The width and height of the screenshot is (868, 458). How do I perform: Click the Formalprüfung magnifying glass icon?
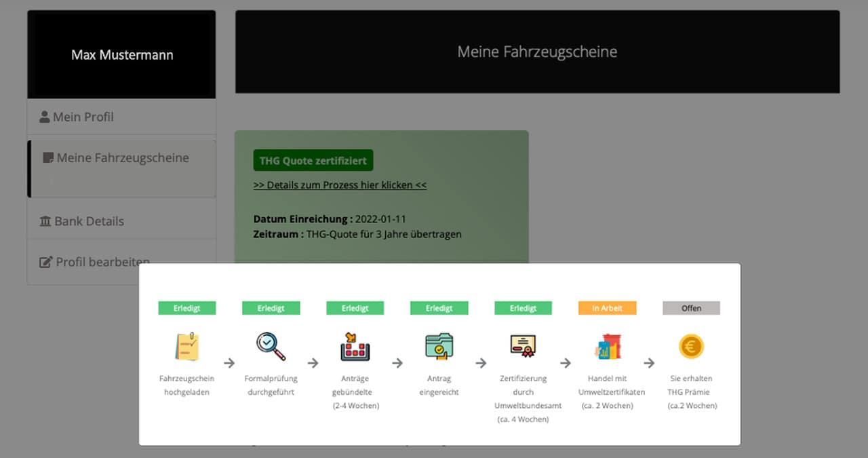(271, 346)
